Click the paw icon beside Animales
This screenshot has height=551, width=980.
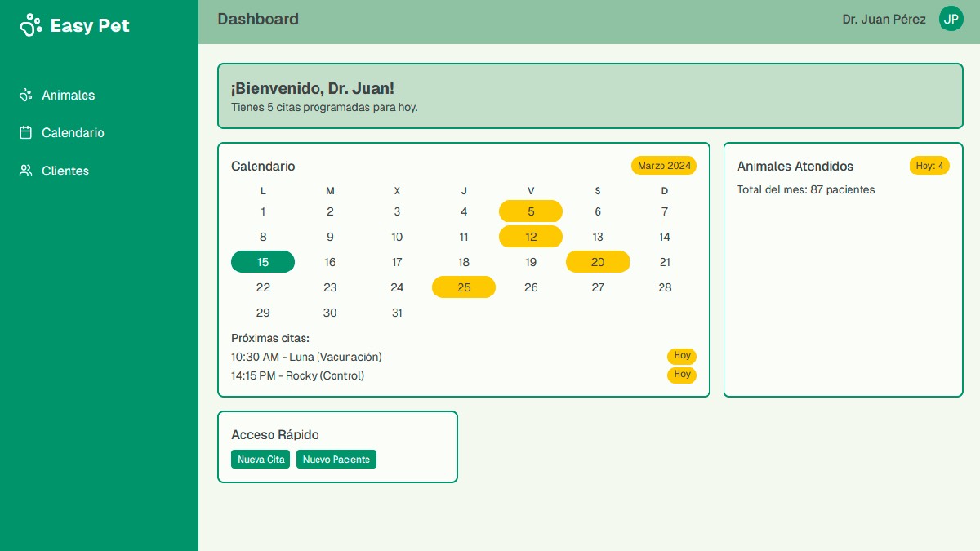click(x=25, y=96)
